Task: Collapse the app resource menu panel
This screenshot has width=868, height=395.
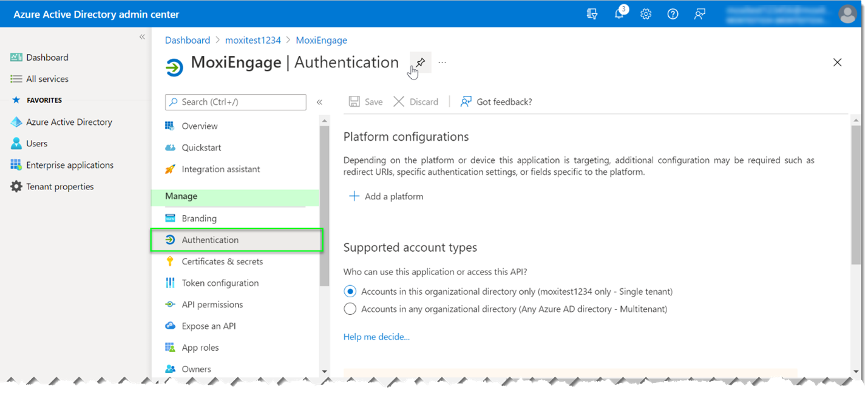Action: [x=319, y=102]
